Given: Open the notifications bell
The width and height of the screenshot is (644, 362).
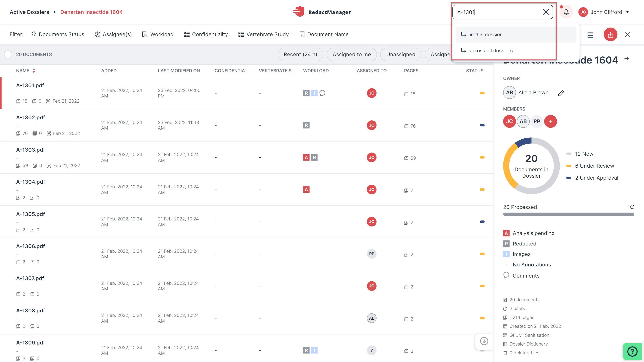Looking at the screenshot, I should pos(566,12).
